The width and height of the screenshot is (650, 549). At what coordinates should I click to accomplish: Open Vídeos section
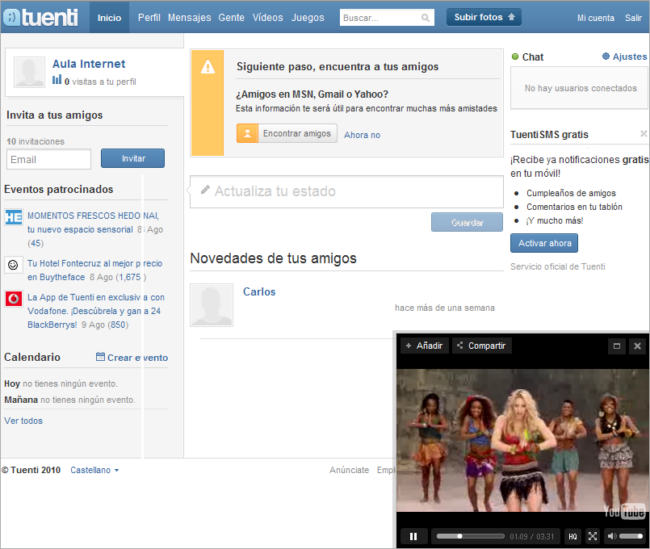click(268, 18)
